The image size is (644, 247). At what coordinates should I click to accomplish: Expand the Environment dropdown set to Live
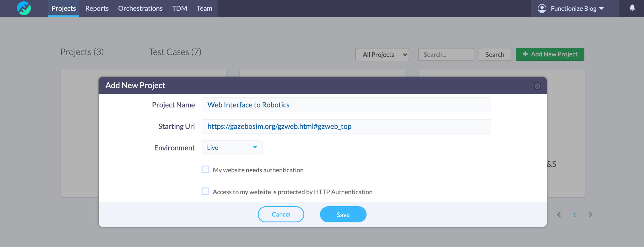point(232,147)
